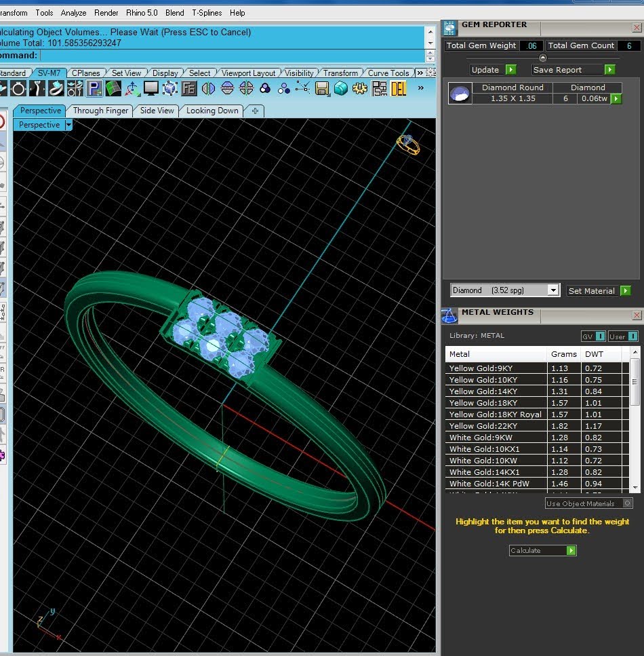Open the Perspective viewport dropdown arrow
The image size is (644, 656).
tap(68, 125)
